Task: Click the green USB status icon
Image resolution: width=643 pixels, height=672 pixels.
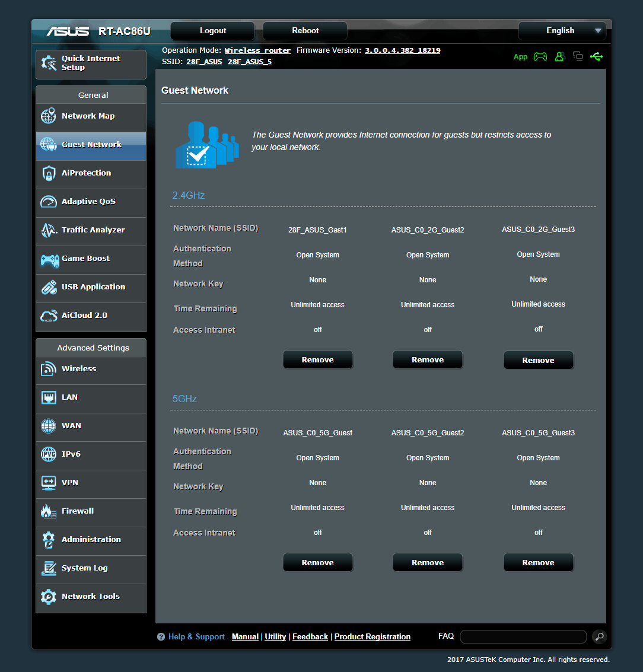Action: coord(596,56)
